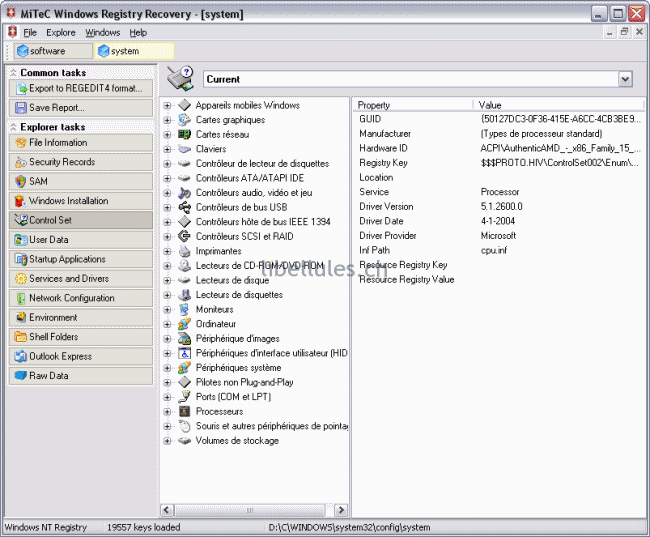Click the Contrôleurs audio, vidéo et jeu icon
Screen dimensions: 650x537
coord(184,193)
